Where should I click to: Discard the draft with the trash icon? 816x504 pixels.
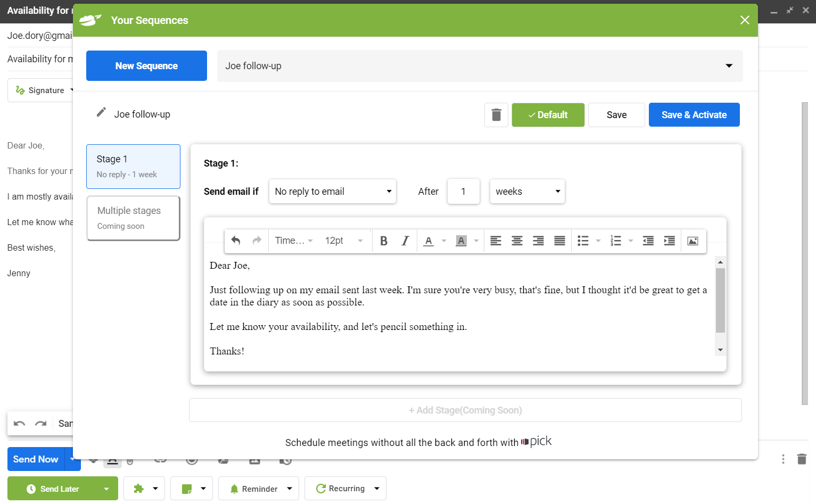click(x=802, y=459)
